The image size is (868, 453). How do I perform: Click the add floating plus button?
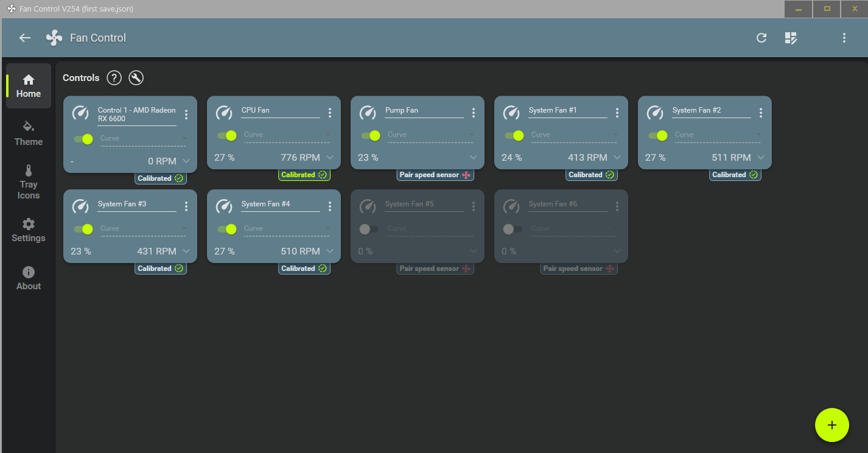pos(832,425)
